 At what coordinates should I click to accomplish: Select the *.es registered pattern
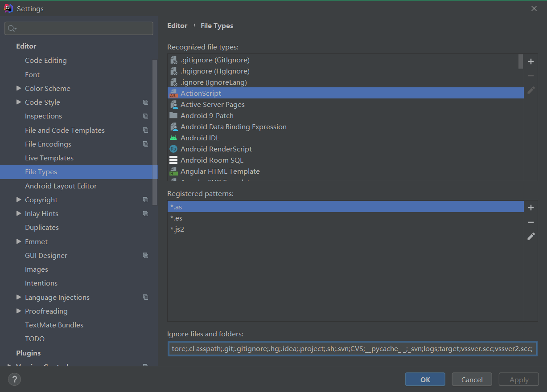click(x=345, y=218)
